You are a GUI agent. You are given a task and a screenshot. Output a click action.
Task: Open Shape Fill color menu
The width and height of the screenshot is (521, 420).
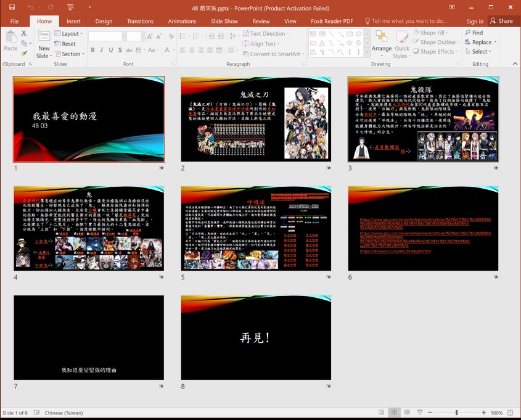(x=431, y=33)
